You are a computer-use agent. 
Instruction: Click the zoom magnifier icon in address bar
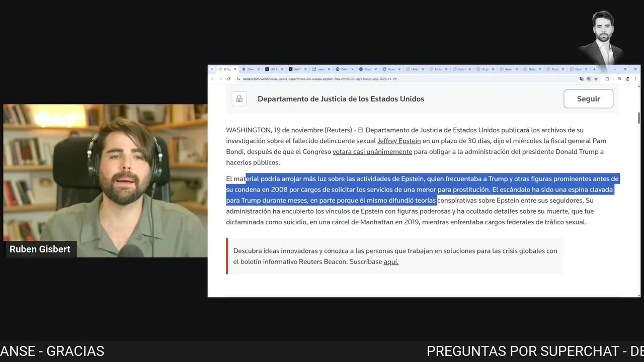click(589, 79)
